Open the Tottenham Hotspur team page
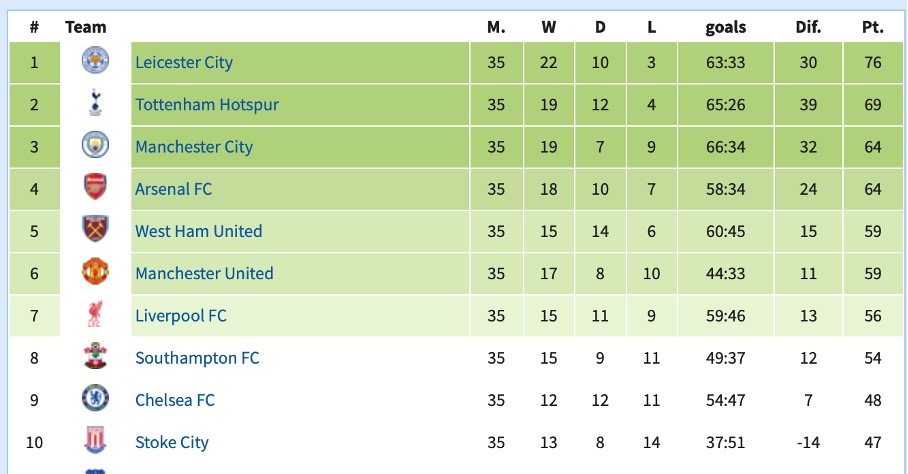Screen dimensions: 908x474 (x=207, y=104)
